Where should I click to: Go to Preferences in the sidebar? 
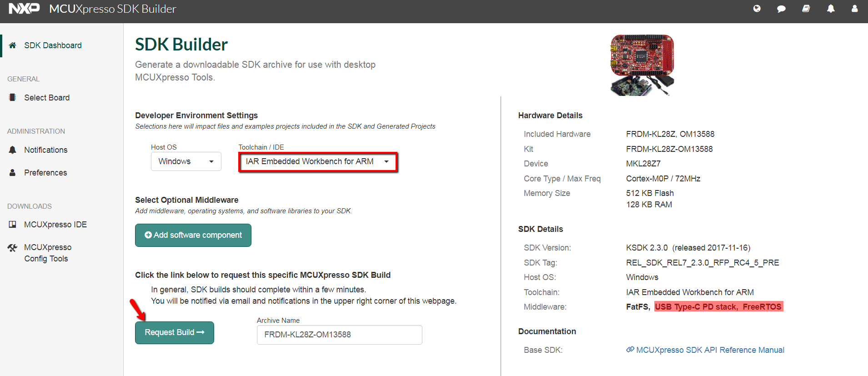click(x=45, y=173)
